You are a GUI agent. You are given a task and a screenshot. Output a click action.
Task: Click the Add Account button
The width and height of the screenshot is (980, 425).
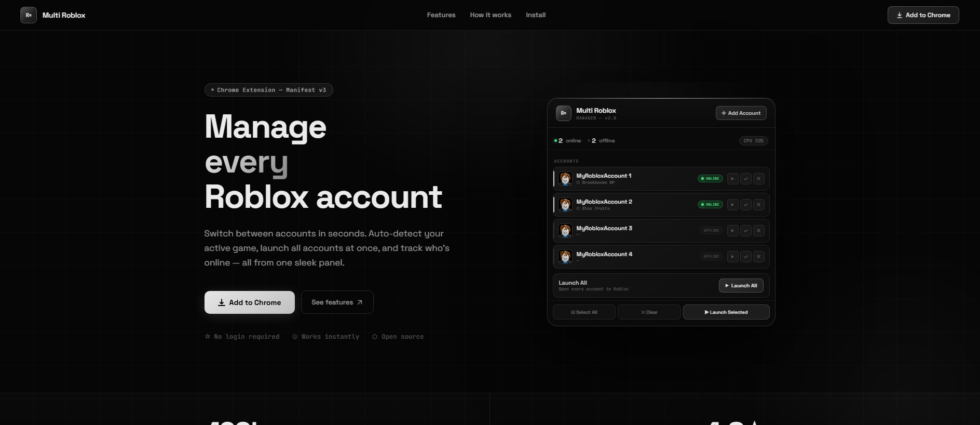[x=741, y=113]
